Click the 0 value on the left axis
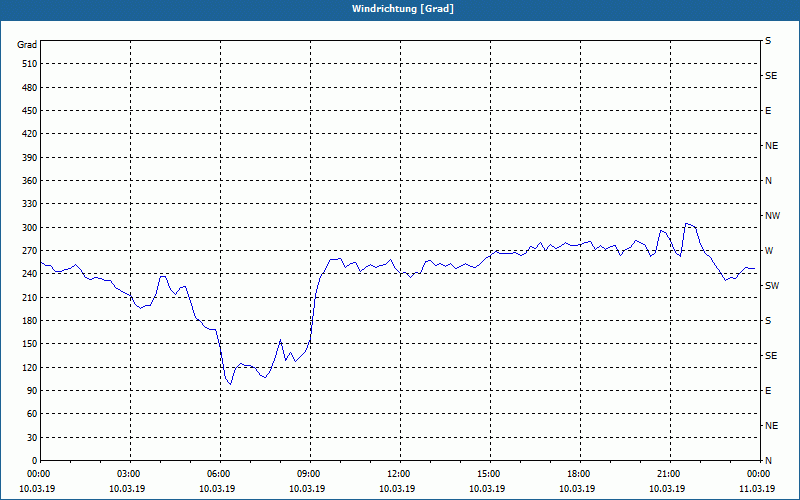 pos(34,460)
